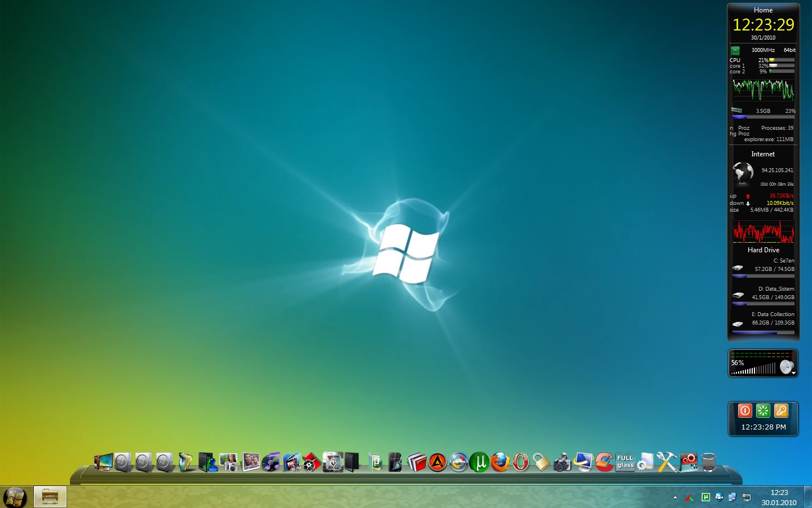812x508 pixels.
Task: Click the Internet globe icon in the gadget
Action: point(743,173)
